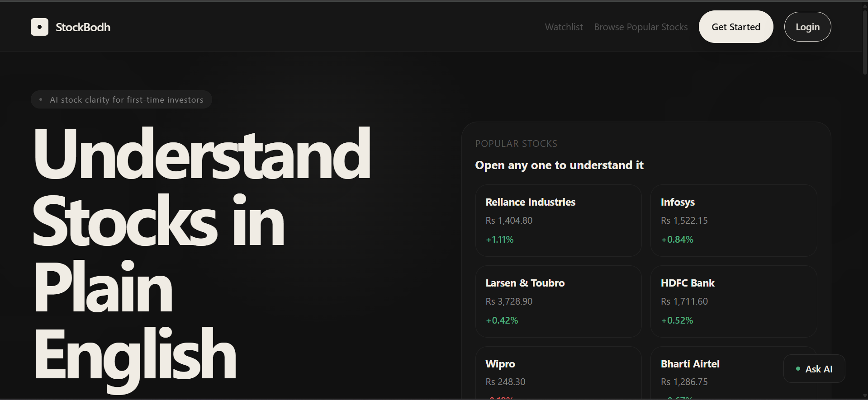
Task: Click the Rs 1,286.75 price
Action: pyautogui.click(x=684, y=382)
